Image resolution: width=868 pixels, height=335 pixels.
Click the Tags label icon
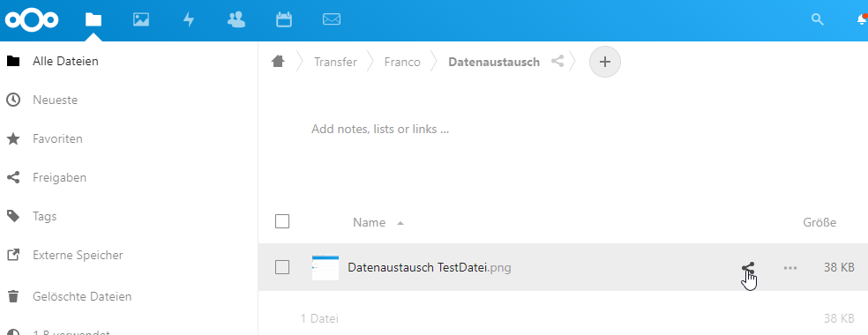pyautogui.click(x=12, y=216)
